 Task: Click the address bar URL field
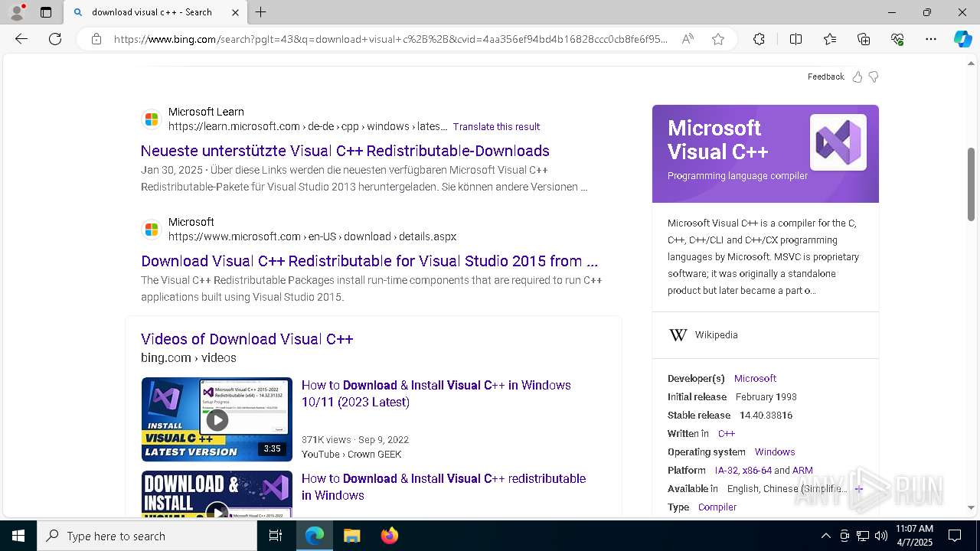[x=390, y=39]
